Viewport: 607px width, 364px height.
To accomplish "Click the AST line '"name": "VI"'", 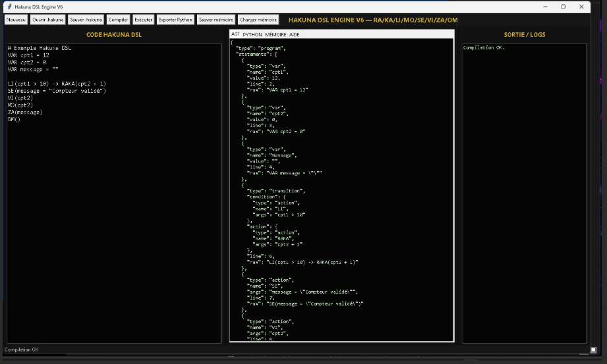I will point(265,328).
